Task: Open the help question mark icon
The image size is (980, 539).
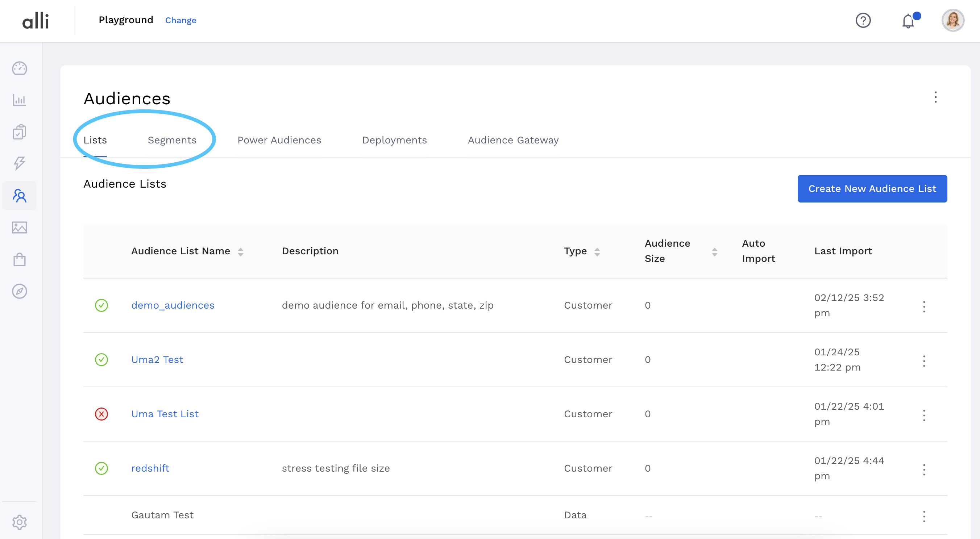Action: 863,21
